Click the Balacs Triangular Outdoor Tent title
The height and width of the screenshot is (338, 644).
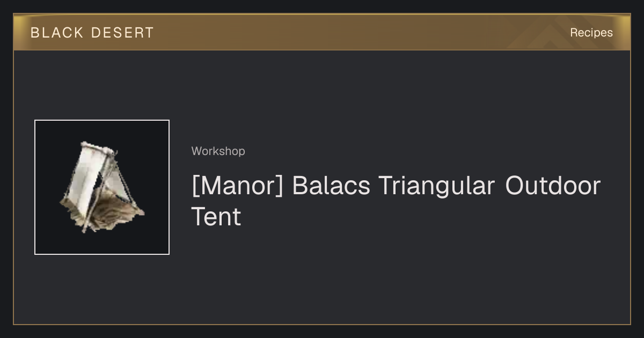(x=396, y=201)
